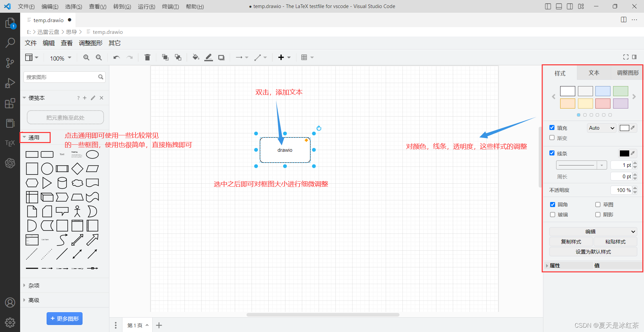Viewport: 644px width, 332px height.
Task: Open the Extensions view
Action: click(10, 103)
